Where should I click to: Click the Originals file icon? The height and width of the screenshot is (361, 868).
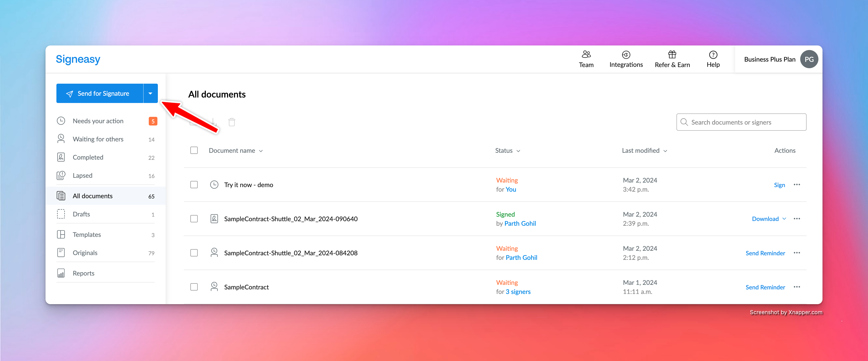[61, 253]
